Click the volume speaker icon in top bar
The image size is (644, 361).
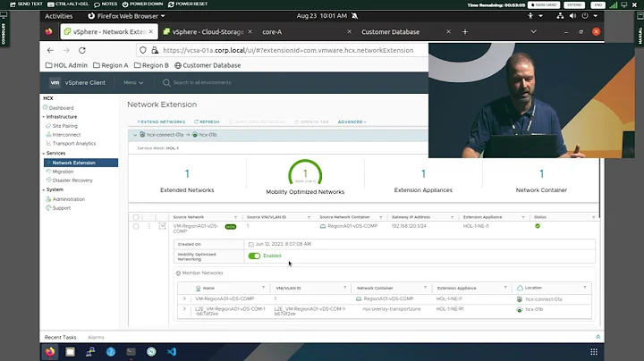click(x=572, y=15)
